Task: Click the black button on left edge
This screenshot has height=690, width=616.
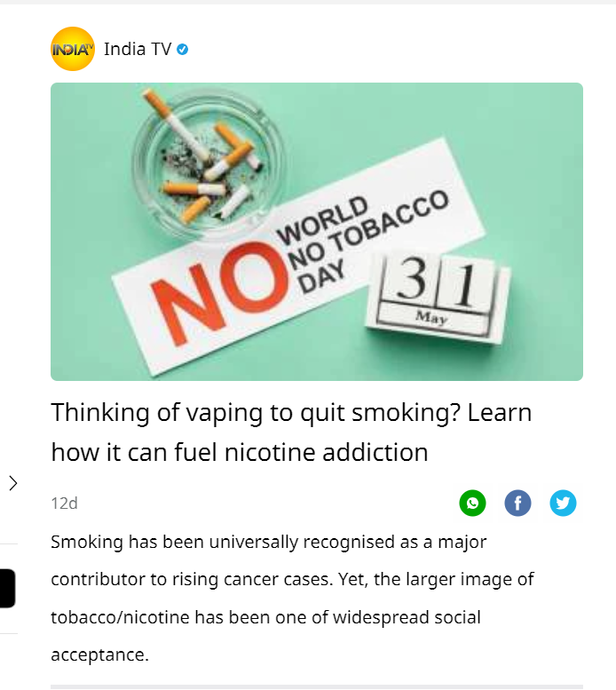Action: pyautogui.click(x=7, y=589)
